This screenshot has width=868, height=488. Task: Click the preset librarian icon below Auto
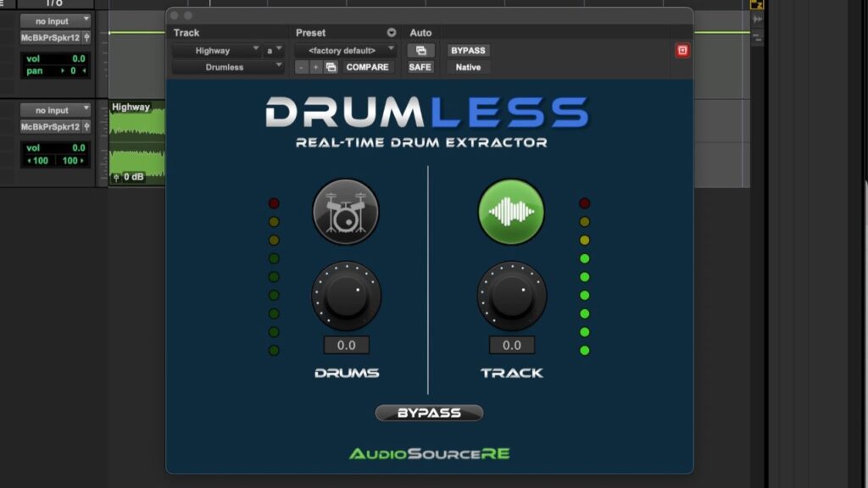coord(421,51)
